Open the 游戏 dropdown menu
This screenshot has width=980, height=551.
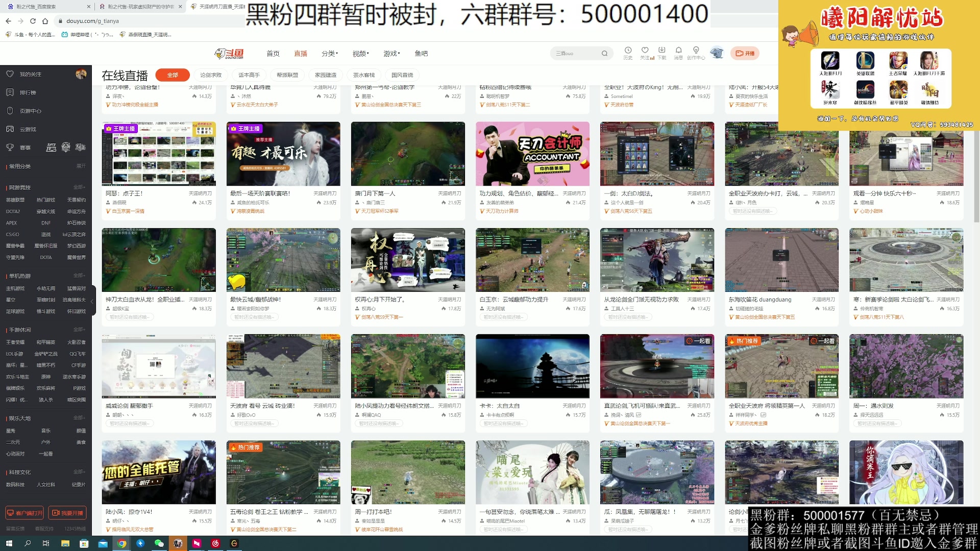pyautogui.click(x=390, y=53)
